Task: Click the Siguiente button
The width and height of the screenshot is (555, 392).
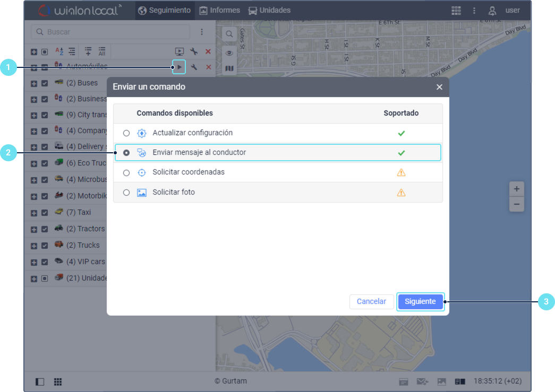Action: 420,301
